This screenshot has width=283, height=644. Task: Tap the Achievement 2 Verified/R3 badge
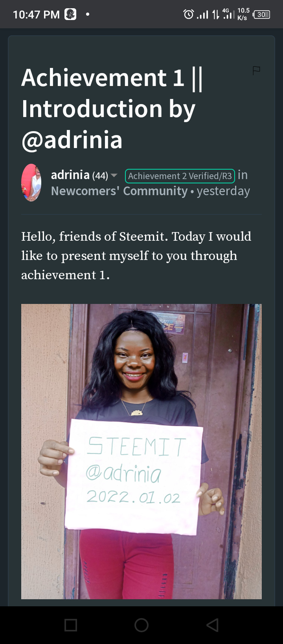coord(180,176)
